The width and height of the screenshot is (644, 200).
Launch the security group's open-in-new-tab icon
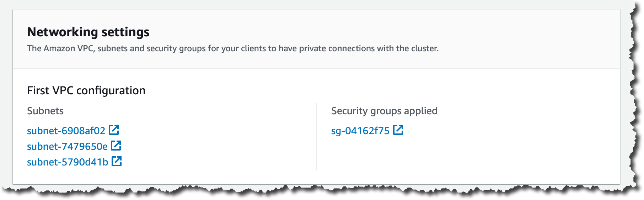coord(398,130)
